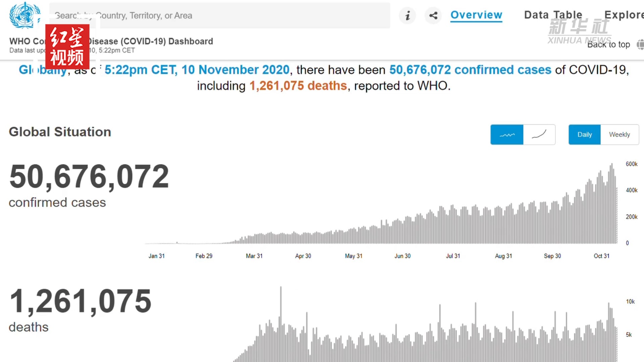Open the information (i) icon
This screenshot has width=644, height=362.
408,15
